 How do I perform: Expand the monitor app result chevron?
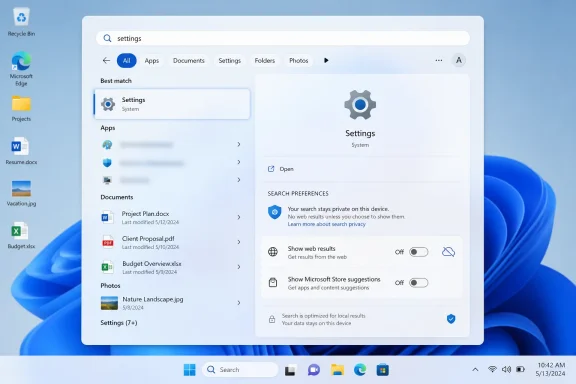[x=239, y=180]
